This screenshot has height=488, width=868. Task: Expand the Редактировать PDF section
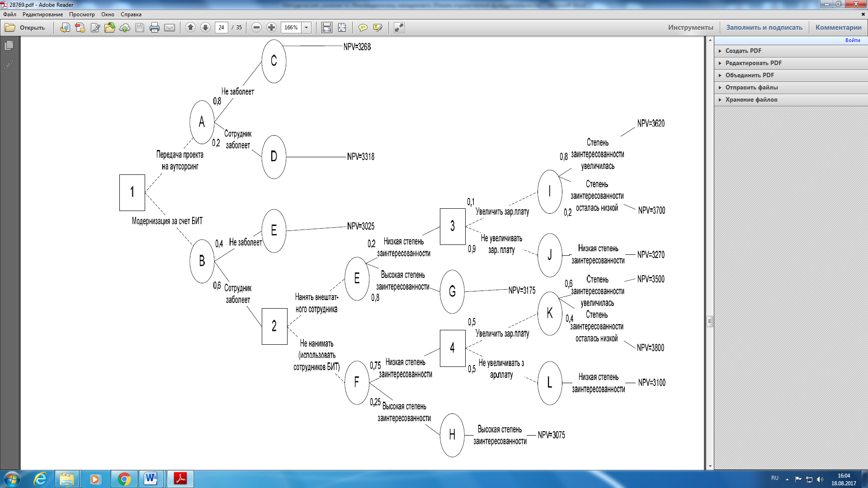(x=791, y=63)
